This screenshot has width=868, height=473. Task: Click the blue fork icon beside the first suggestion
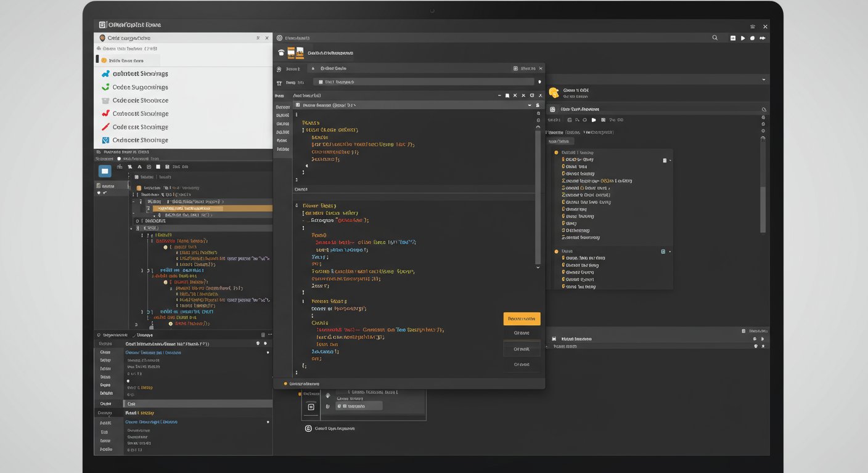coord(106,73)
